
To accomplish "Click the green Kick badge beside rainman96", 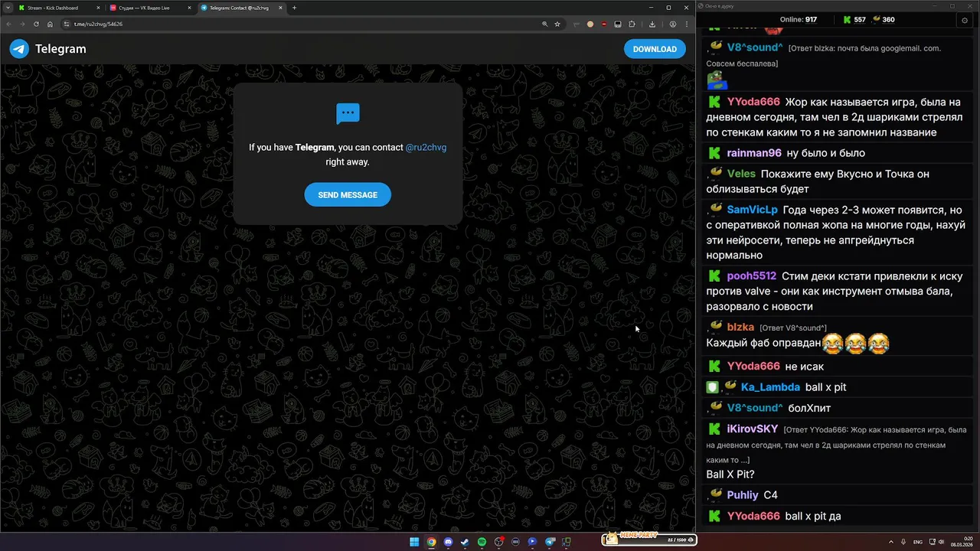I will [x=714, y=153].
